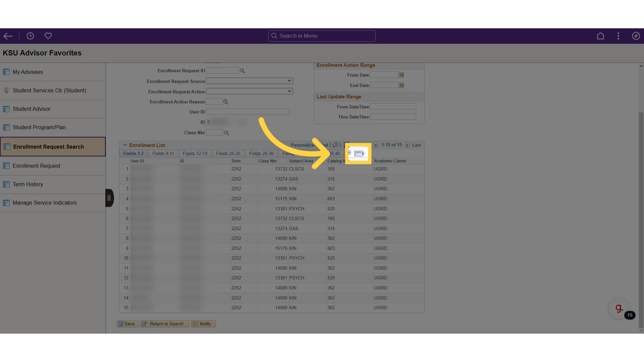This screenshot has width=644, height=362.
Task: Collapse the sidebar navigation handle
Action: (109, 198)
